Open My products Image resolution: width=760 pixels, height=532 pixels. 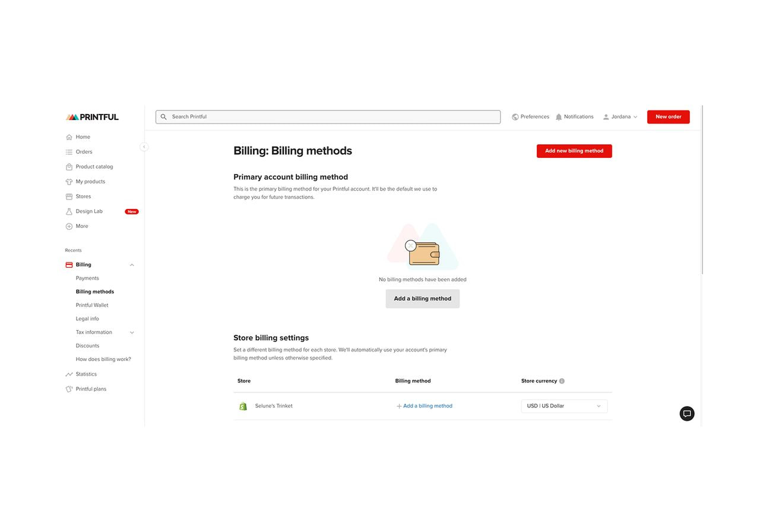pos(90,182)
